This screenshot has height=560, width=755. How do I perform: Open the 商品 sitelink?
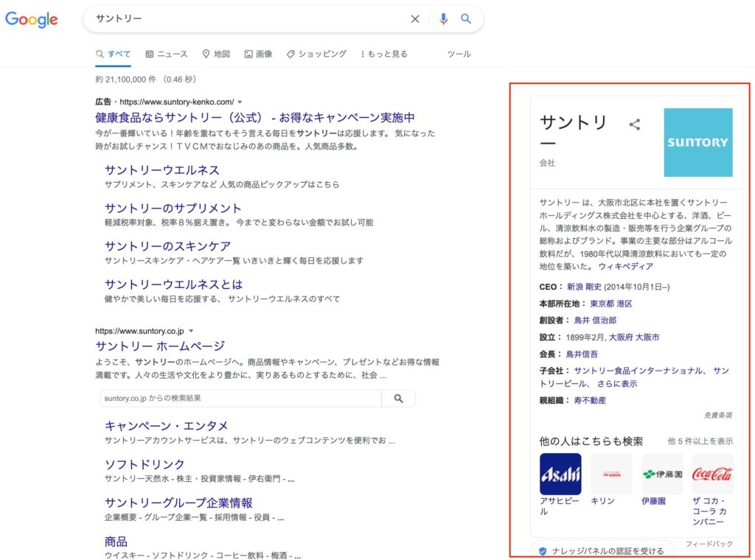point(116,542)
